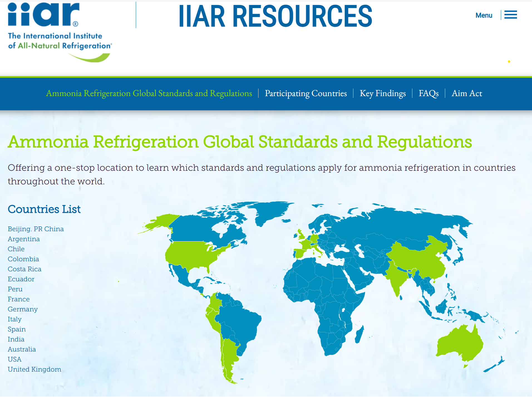Viewport: 532px width, 400px height.
Task: Select Colombia in countries list
Action: pos(23,259)
